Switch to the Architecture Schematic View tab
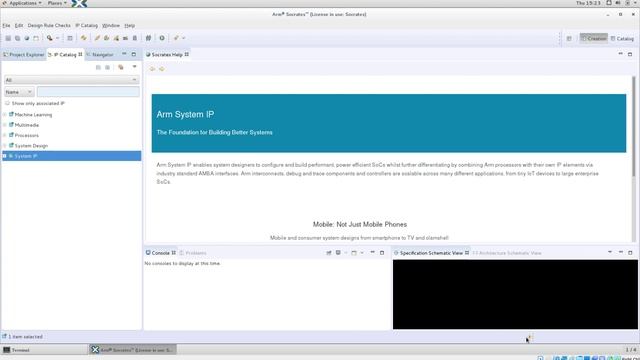Image resolution: width=640 pixels, height=360 pixels. pyautogui.click(x=507, y=253)
